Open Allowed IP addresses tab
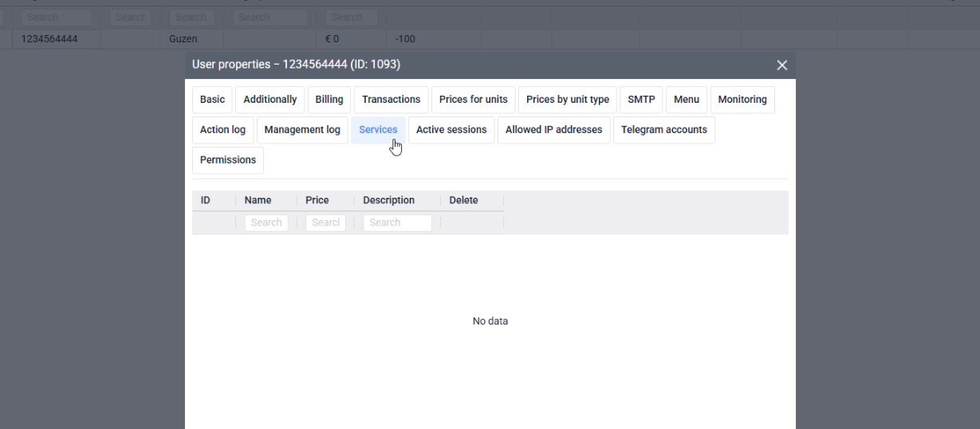The width and height of the screenshot is (980, 429). tap(553, 130)
